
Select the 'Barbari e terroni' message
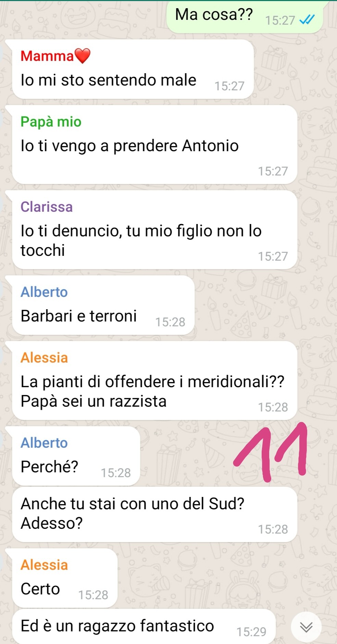click(x=103, y=305)
